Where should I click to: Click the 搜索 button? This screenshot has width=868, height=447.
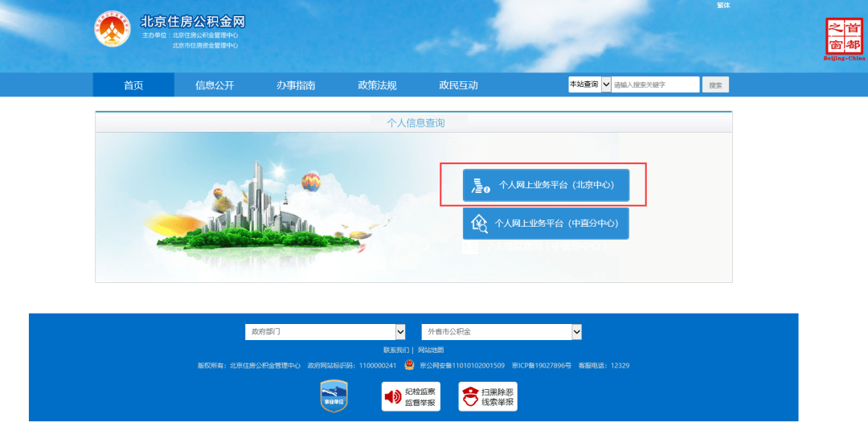(716, 84)
